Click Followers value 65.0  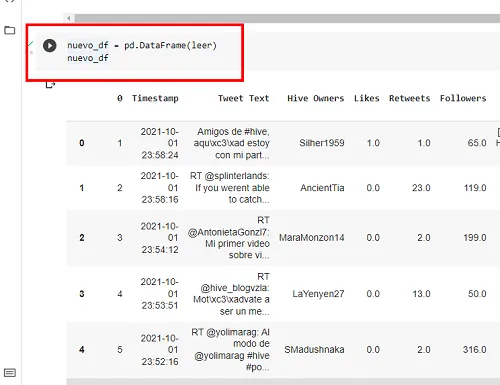[x=477, y=143]
